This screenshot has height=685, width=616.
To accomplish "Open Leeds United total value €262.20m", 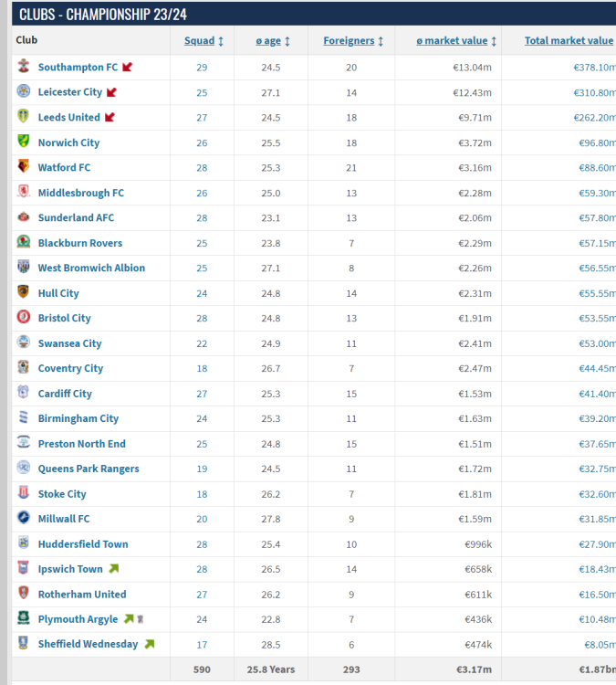I will point(595,118).
